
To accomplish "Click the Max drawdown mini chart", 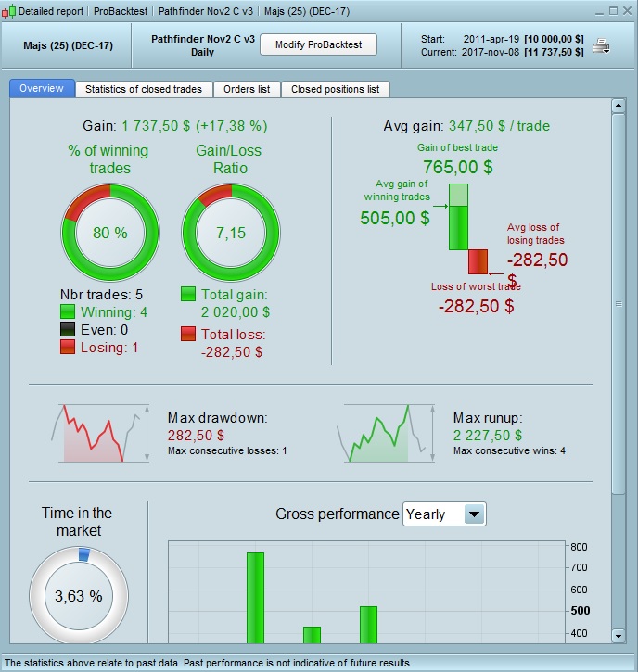I will (101, 433).
